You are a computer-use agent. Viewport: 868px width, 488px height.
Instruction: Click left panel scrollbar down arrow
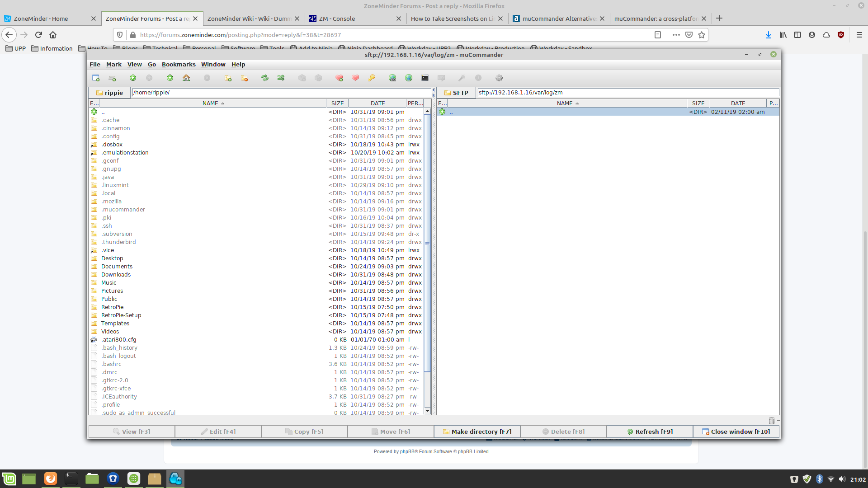click(x=427, y=411)
